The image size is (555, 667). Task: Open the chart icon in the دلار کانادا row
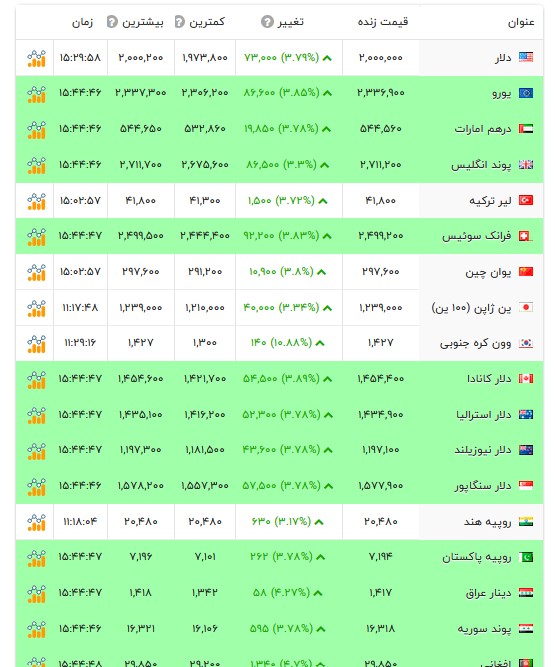[36, 379]
